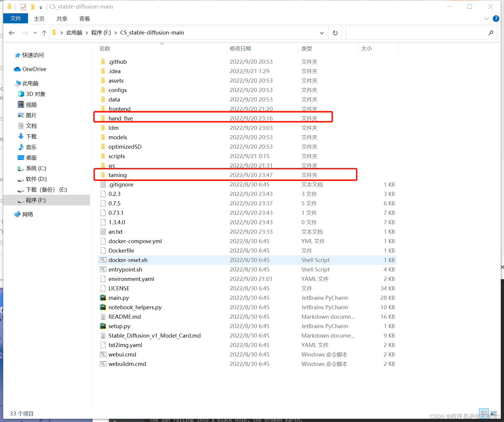Viewport: 504px width, 422px height.
Task: Select the optimizedSD folder
Action: [x=125, y=147]
